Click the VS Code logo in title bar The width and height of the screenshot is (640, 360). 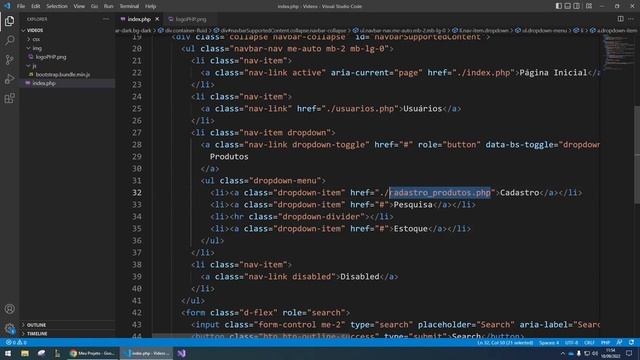click(7, 6)
